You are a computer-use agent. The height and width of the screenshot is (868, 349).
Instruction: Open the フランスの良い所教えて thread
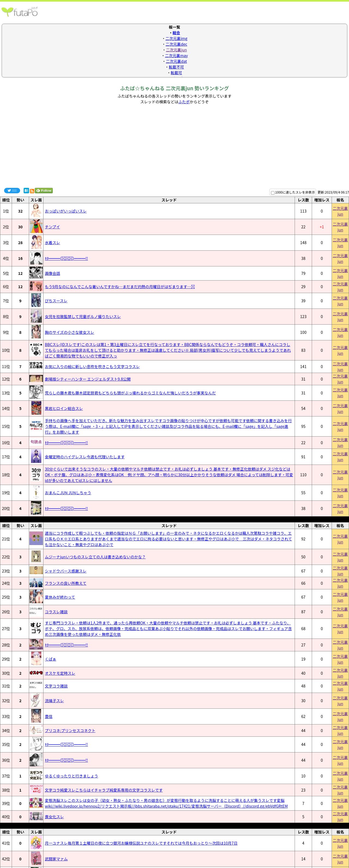coord(65,583)
